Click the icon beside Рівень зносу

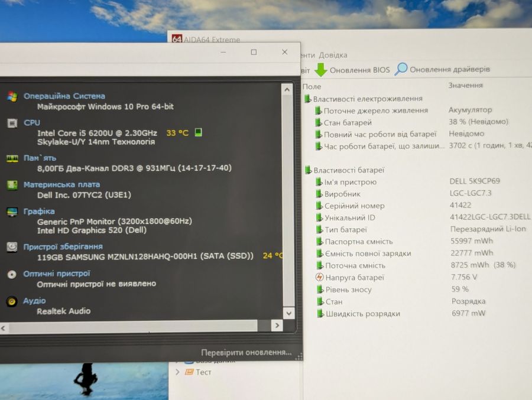point(320,290)
